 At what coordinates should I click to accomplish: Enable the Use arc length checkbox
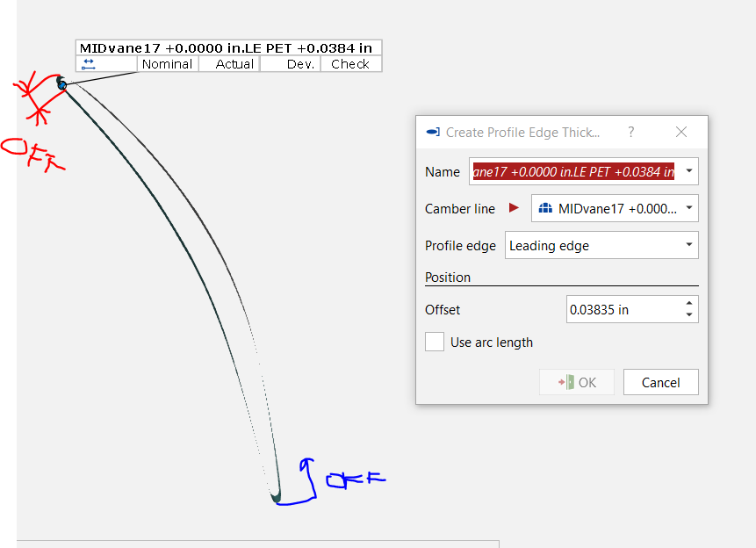click(435, 342)
